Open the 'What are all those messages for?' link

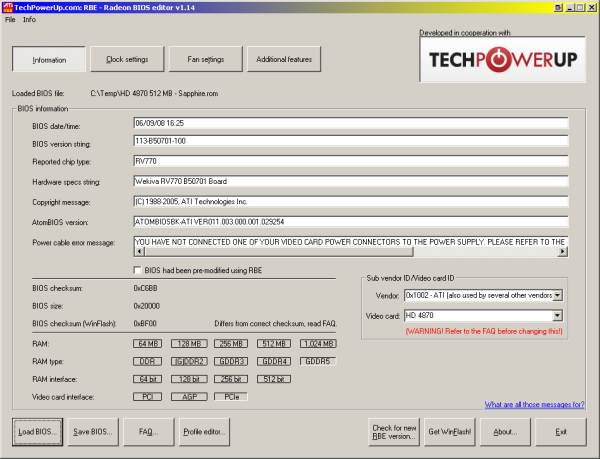coord(534,404)
